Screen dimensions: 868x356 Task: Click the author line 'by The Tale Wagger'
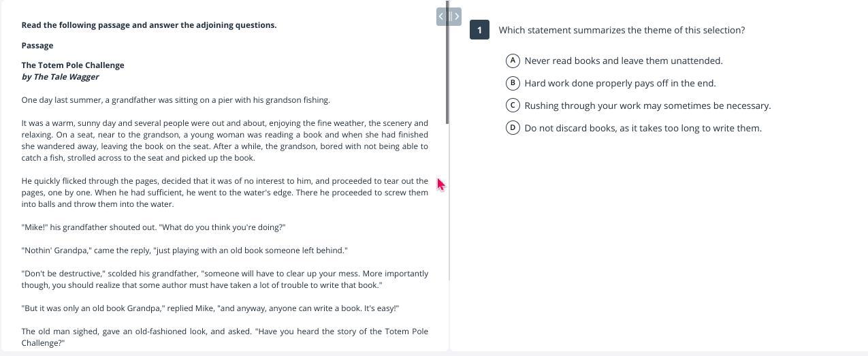coord(60,77)
